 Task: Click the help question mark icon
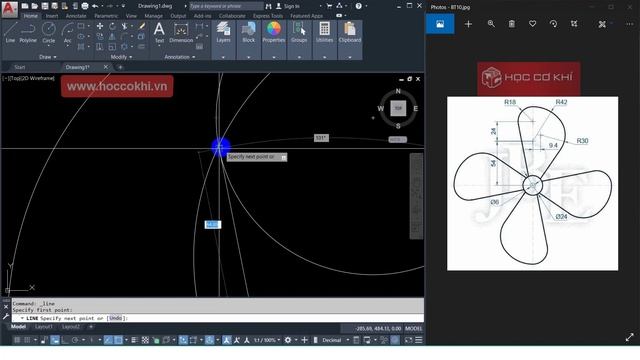[x=358, y=6]
